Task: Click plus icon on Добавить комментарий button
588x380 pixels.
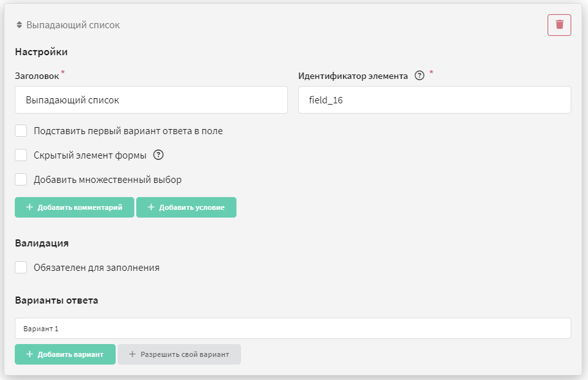Action: [x=30, y=207]
